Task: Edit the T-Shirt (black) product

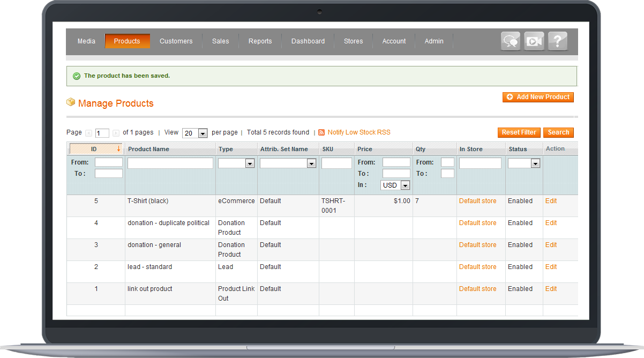Action: (x=551, y=200)
